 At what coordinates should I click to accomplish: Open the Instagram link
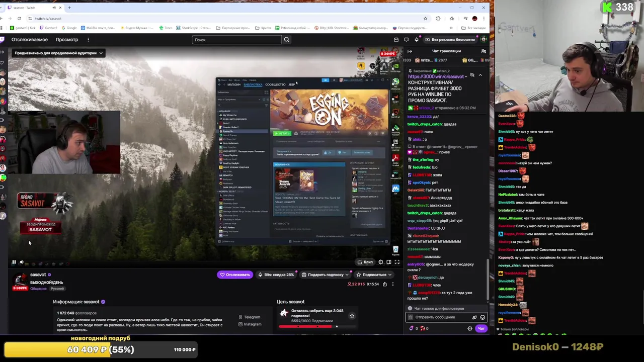(x=250, y=324)
